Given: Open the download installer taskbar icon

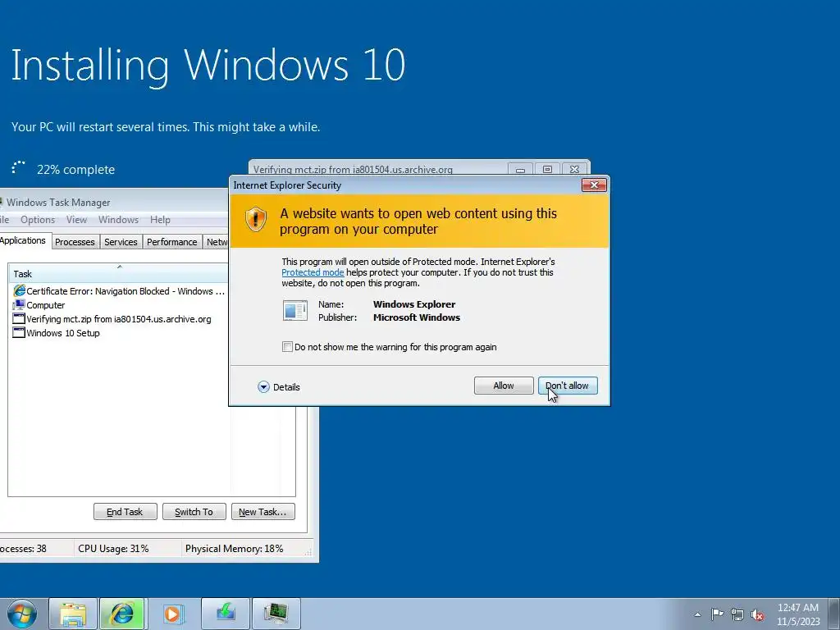Looking at the screenshot, I should (x=226, y=613).
